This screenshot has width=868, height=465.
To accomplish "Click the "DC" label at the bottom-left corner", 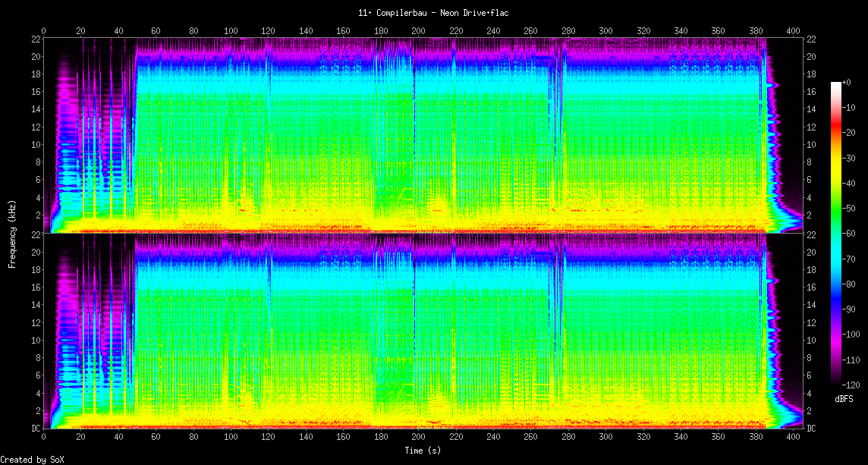I will (35, 429).
